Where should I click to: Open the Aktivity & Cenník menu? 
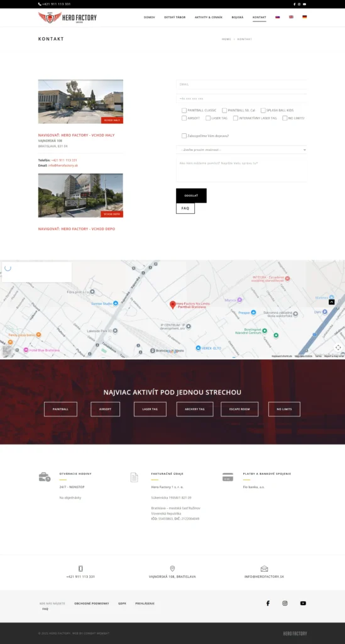point(209,17)
